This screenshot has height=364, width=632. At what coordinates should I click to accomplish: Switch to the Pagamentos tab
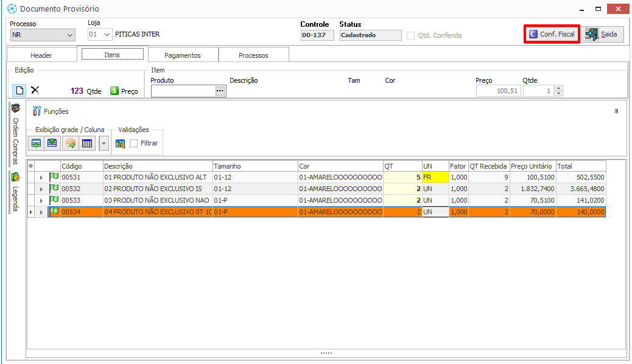point(183,55)
